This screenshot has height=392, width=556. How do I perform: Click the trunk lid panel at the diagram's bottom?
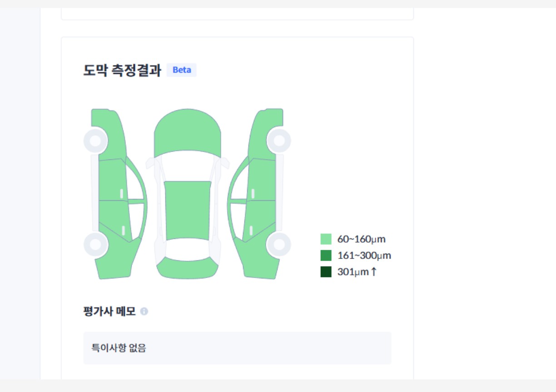pos(187,268)
